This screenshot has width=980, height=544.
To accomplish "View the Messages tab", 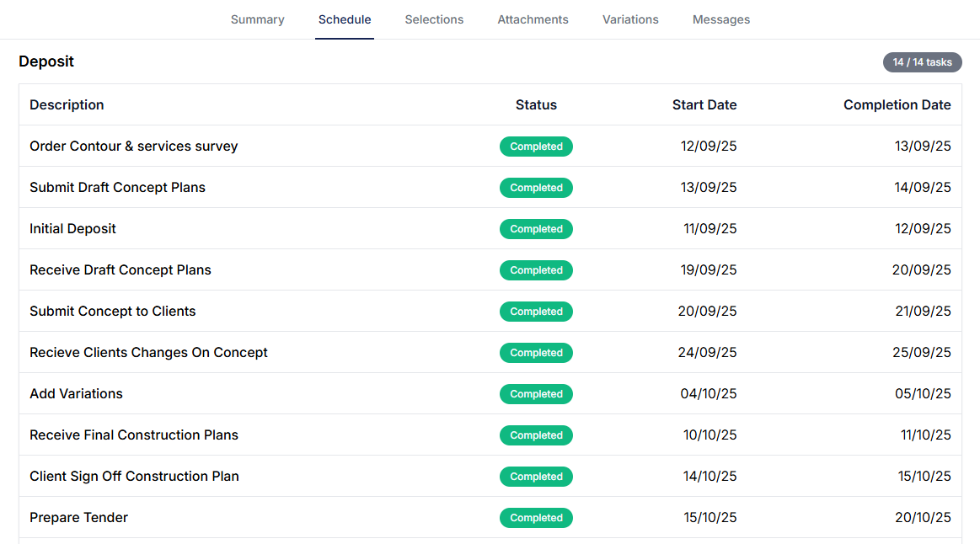I will click(x=721, y=19).
